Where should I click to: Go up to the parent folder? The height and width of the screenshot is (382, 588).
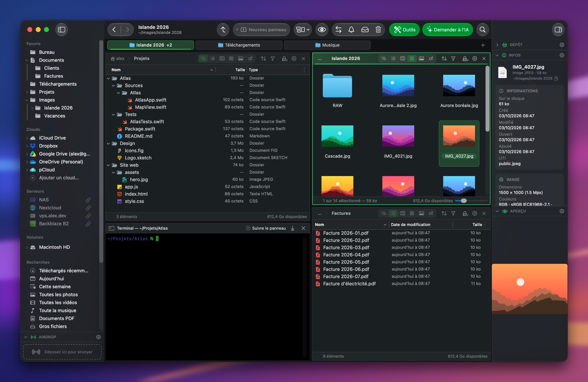pos(223,30)
